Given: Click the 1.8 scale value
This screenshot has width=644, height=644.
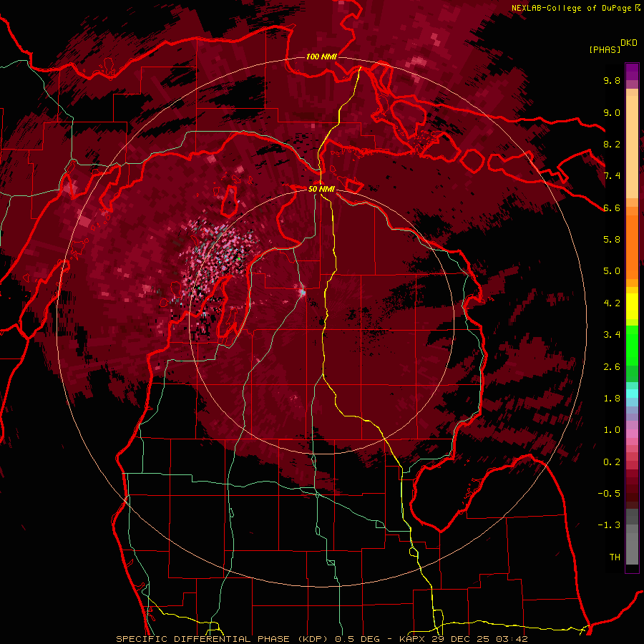Looking at the screenshot, I should coord(612,399).
